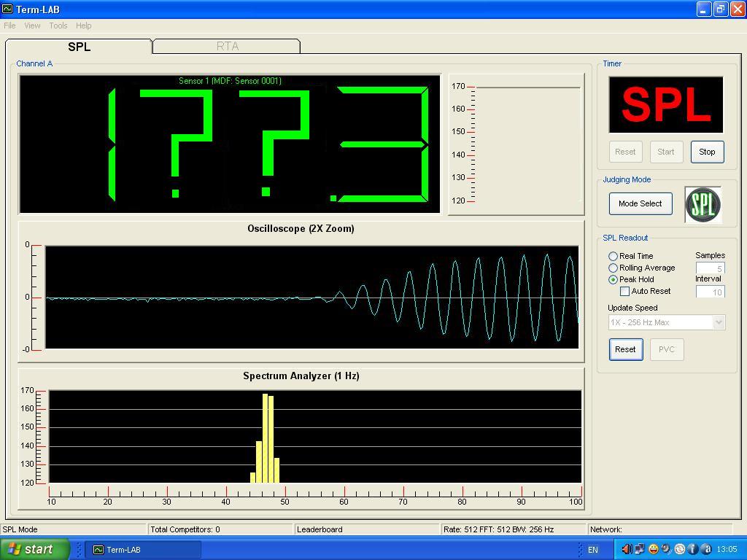Click the Term-LAB title bar icon

tap(8, 9)
